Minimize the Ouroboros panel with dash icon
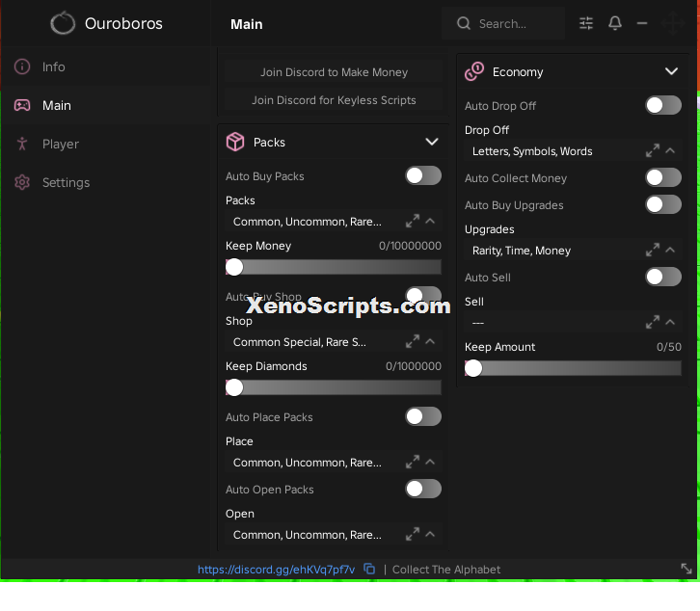Viewport: 700px width, 611px height. (642, 23)
